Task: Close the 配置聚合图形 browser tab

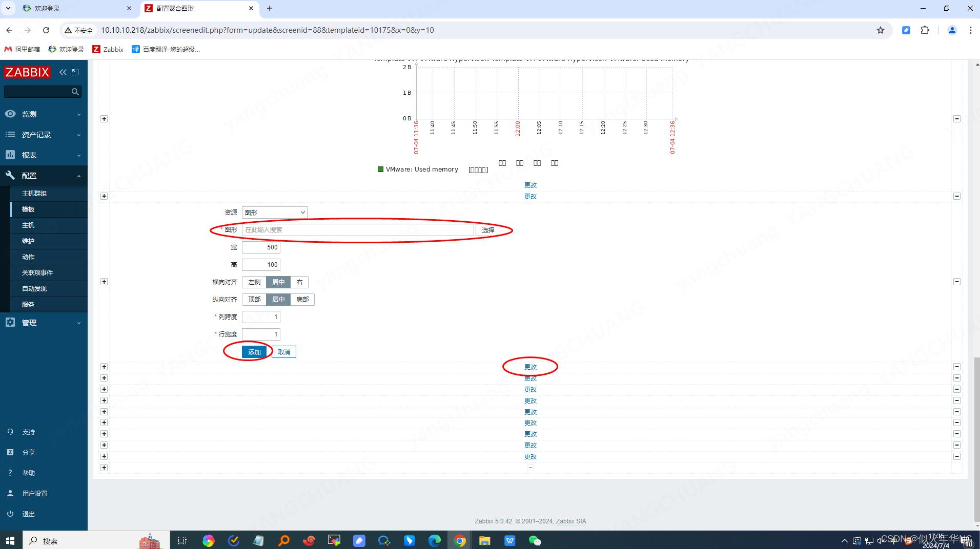Action: [x=251, y=8]
